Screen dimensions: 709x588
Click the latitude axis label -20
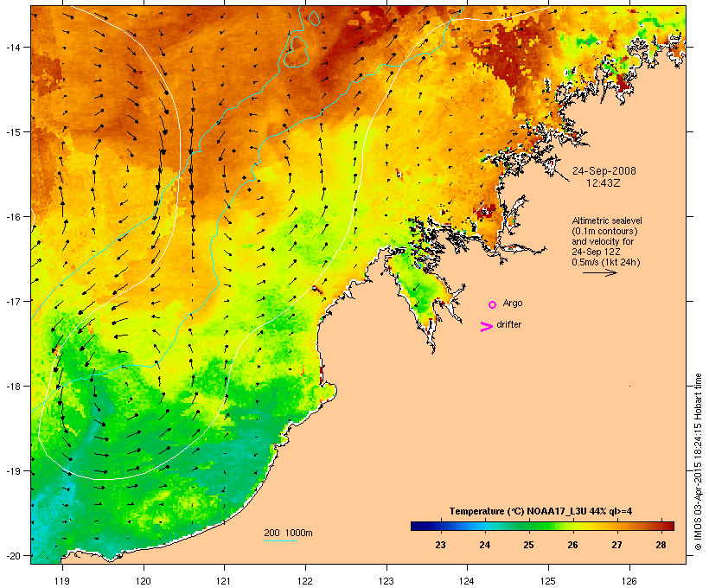pyautogui.click(x=12, y=555)
